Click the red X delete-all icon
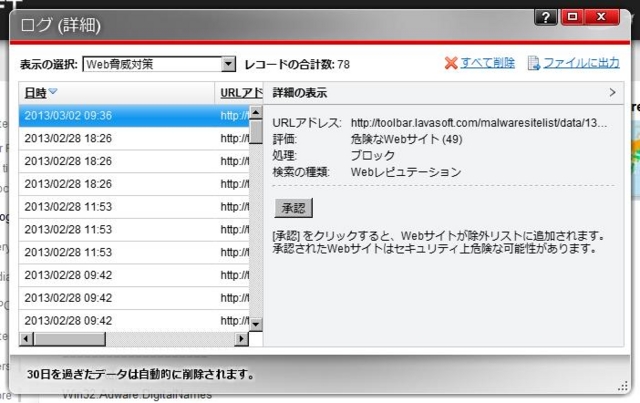The height and width of the screenshot is (403, 640). point(451,63)
